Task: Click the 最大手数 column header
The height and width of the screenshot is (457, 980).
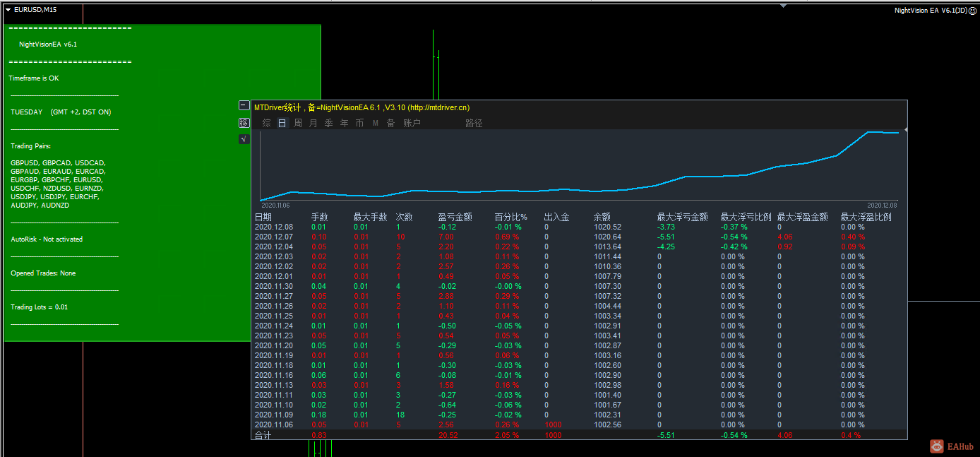Action: tap(370, 218)
